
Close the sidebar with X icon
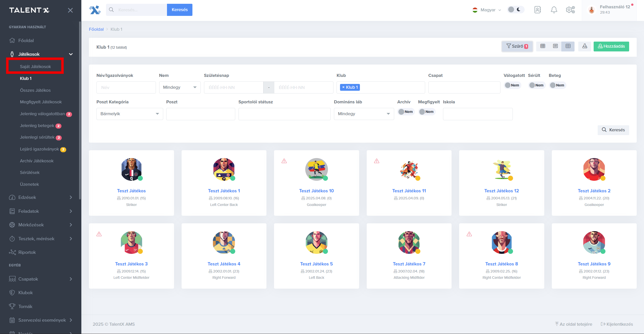(x=70, y=10)
